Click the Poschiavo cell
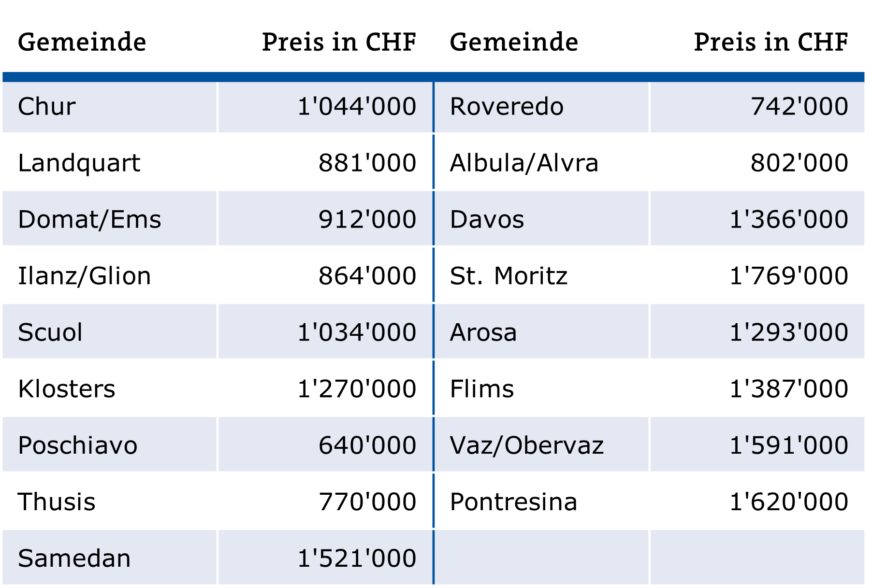 [x=78, y=445]
